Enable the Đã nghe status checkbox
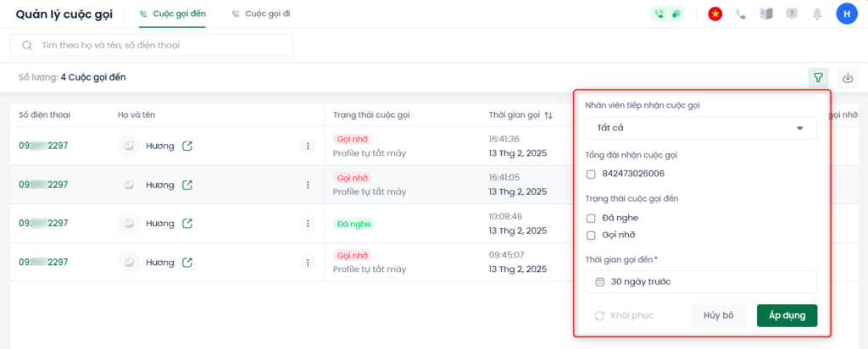 coord(591,218)
